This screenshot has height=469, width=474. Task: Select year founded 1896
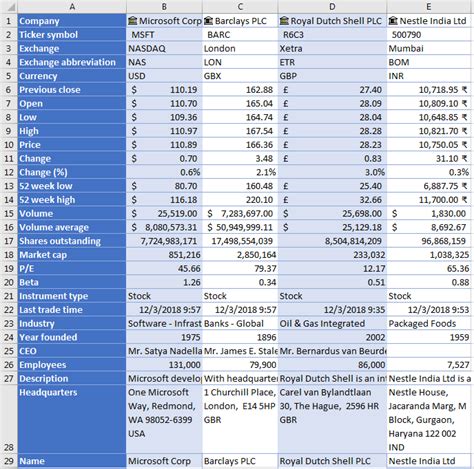coord(240,337)
